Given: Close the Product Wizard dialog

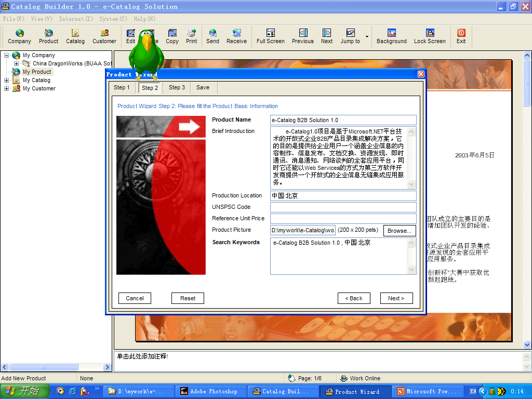Looking at the screenshot, I should click(421, 74).
